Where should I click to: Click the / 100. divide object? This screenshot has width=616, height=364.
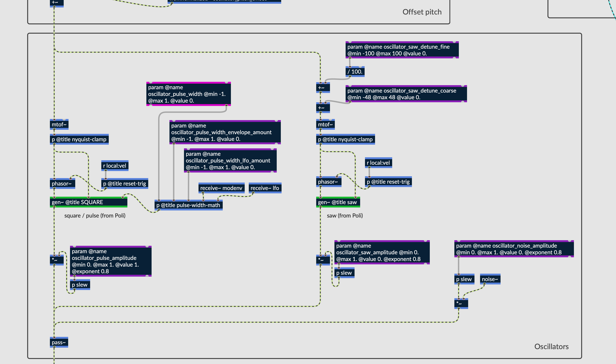pyautogui.click(x=355, y=72)
